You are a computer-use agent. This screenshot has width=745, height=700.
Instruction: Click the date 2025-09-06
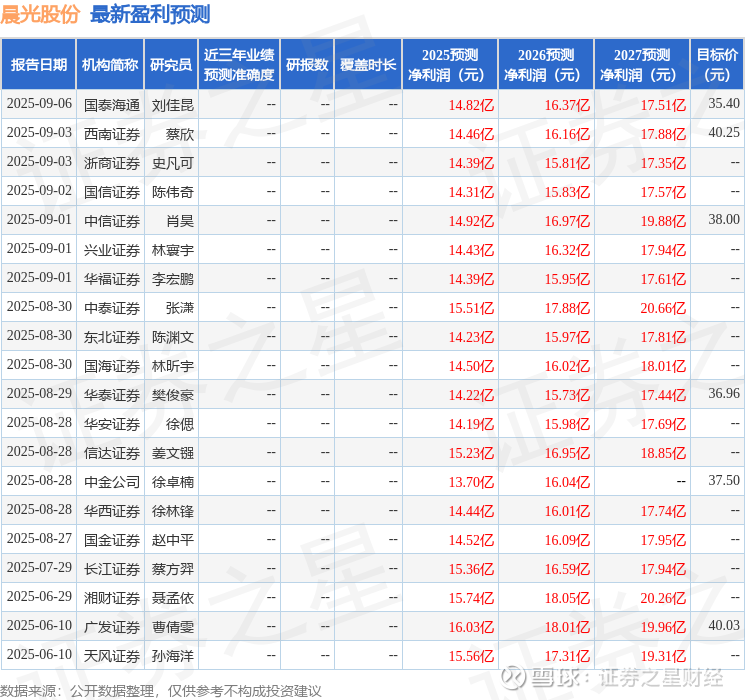(x=39, y=103)
